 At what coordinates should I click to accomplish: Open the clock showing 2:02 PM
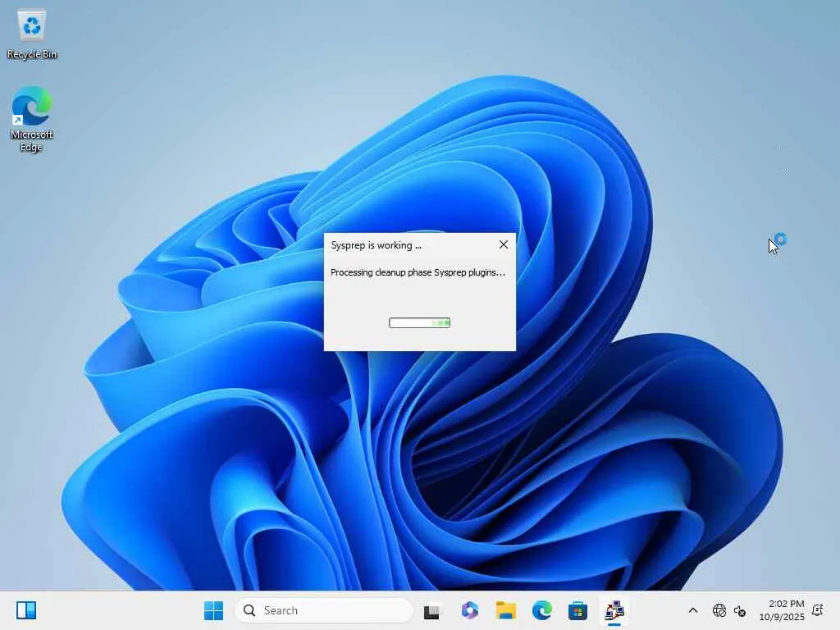point(782,610)
